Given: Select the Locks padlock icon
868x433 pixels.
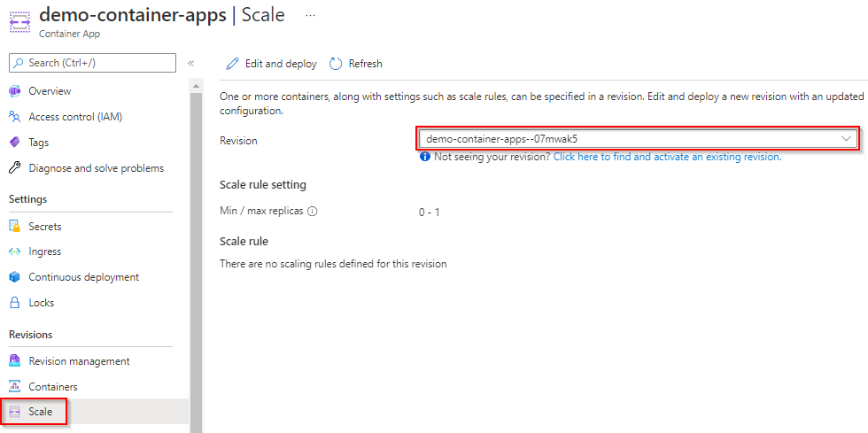Looking at the screenshot, I should pos(15,303).
